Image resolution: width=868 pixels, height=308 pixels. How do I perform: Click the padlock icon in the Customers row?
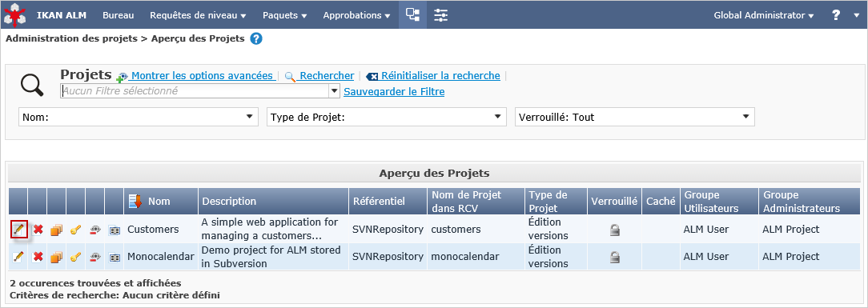pyautogui.click(x=614, y=230)
